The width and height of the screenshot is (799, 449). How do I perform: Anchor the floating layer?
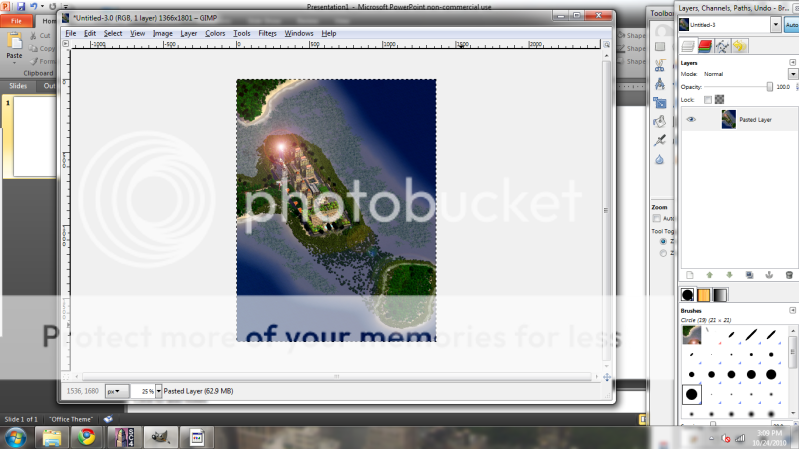click(x=769, y=275)
